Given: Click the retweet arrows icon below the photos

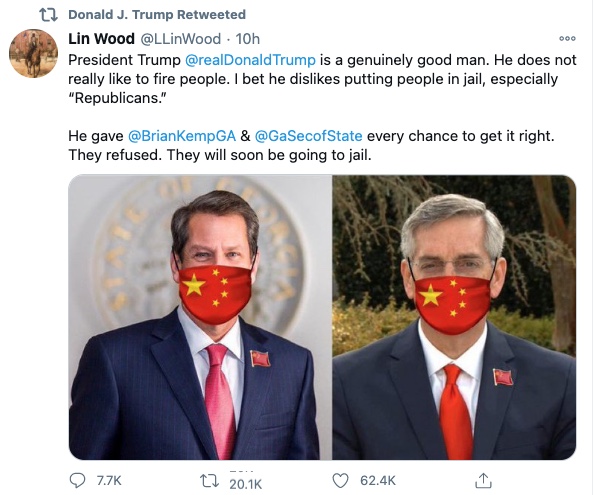Looking at the screenshot, I should pos(210,481).
